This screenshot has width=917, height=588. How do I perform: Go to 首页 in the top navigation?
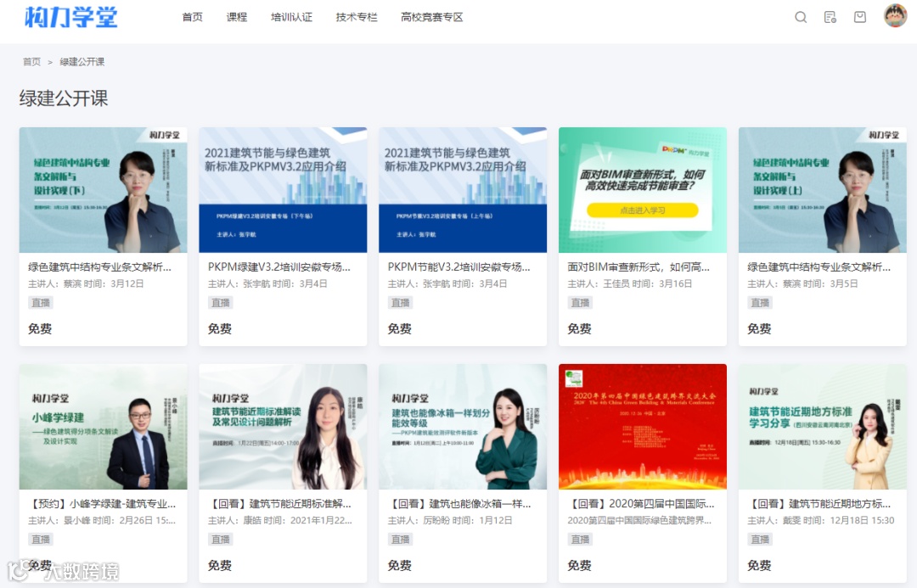pos(193,18)
